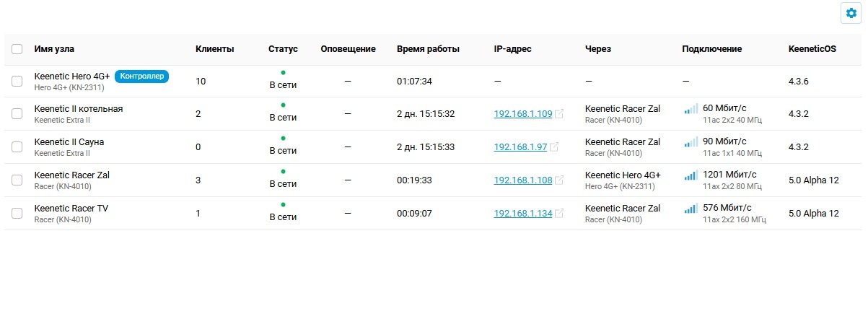868x332 pixels.
Task: Open the table settings gear icon
Action: (851, 13)
